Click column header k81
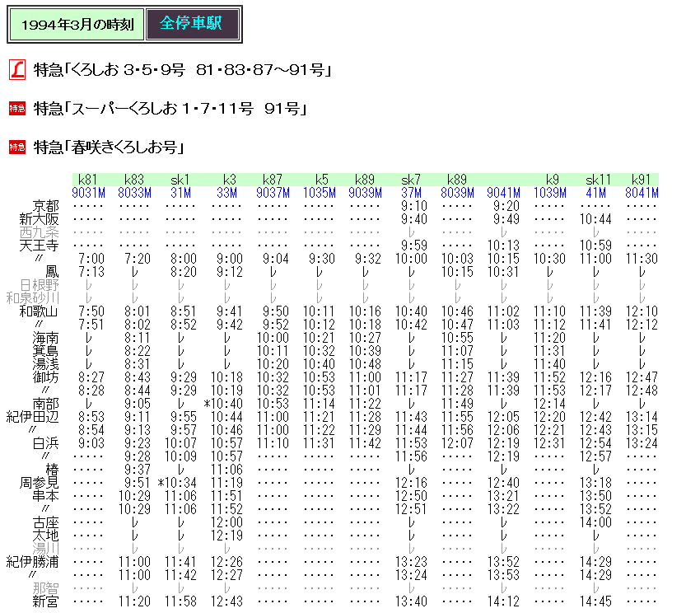700x613 pixels. pyautogui.click(x=87, y=180)
